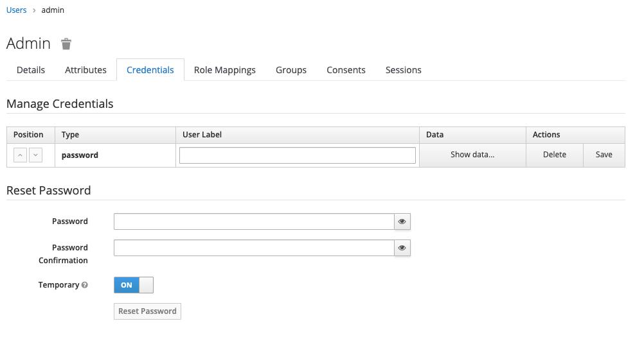
Task: Click the Reset Password button
Action: [x=147, y=311]
